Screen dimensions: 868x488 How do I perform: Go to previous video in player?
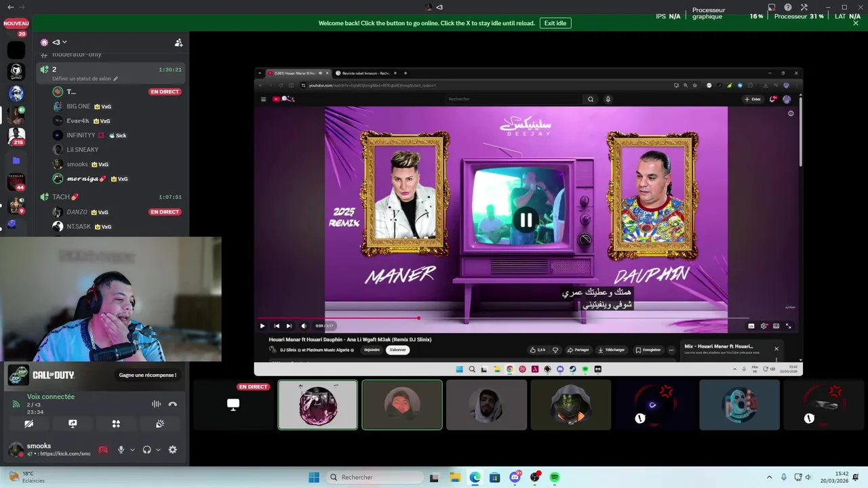tap(276, 326)
